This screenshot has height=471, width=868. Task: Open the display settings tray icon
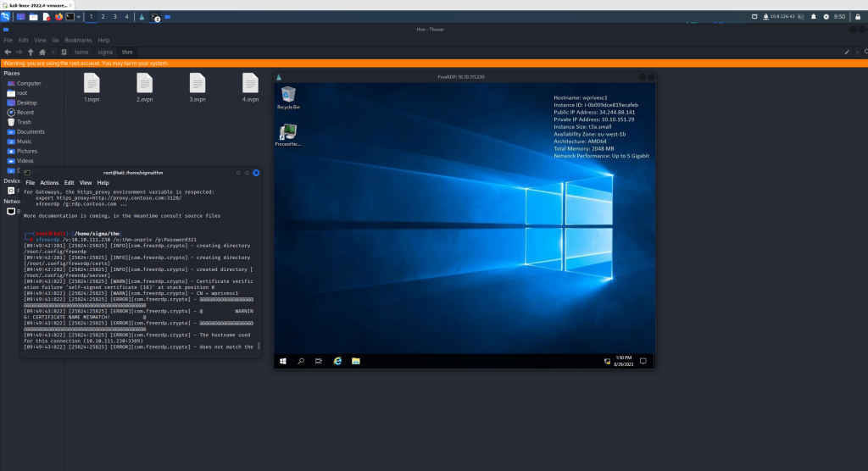click(754, 17)
